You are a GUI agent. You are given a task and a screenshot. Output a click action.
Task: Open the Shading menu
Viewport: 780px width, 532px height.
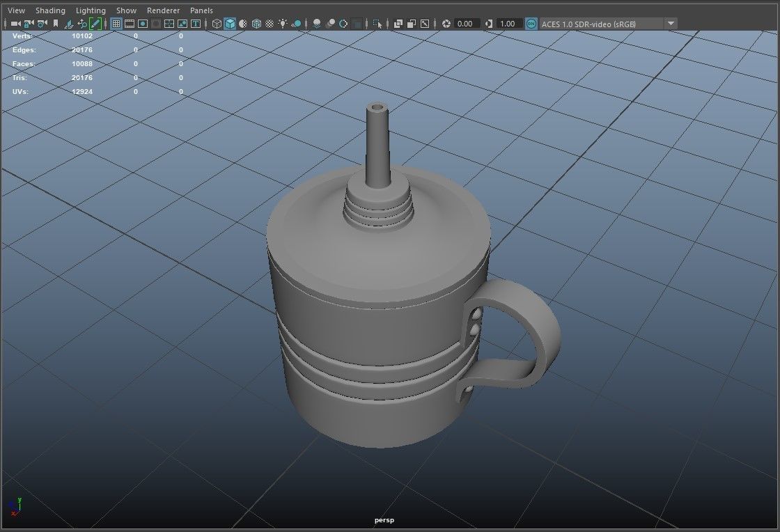(x=50, y=10)
